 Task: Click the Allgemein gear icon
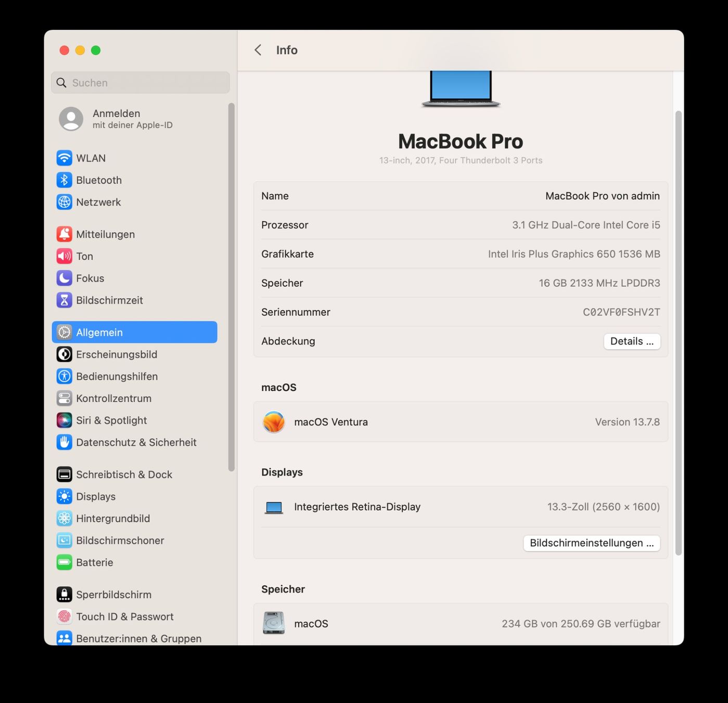point(64,332)
